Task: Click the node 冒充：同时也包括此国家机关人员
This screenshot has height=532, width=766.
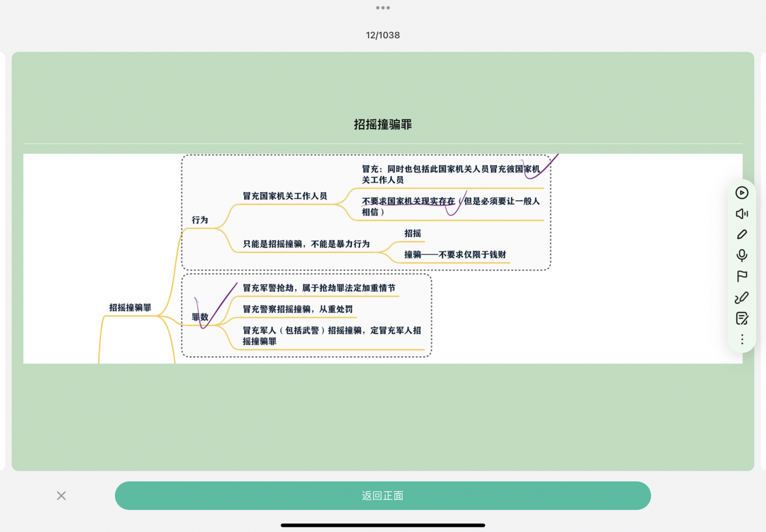Action: [450, 174]
